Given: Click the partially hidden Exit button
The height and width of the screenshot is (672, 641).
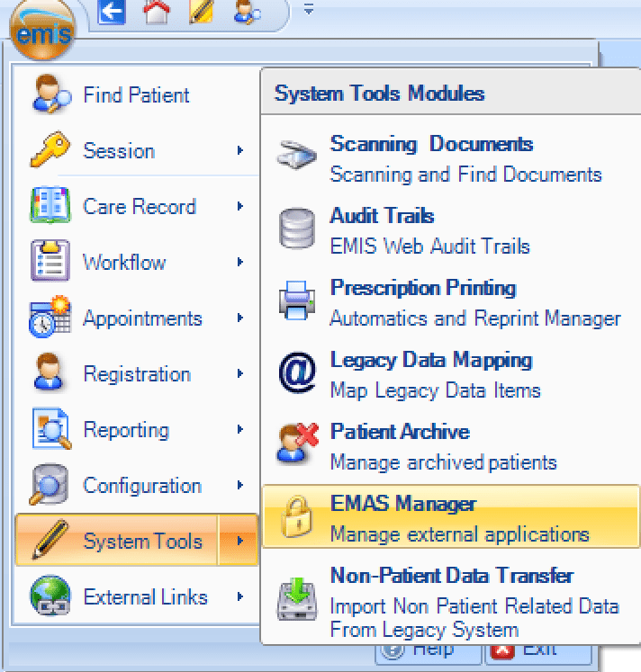Looking at the screenshot, I should (538, 654).
